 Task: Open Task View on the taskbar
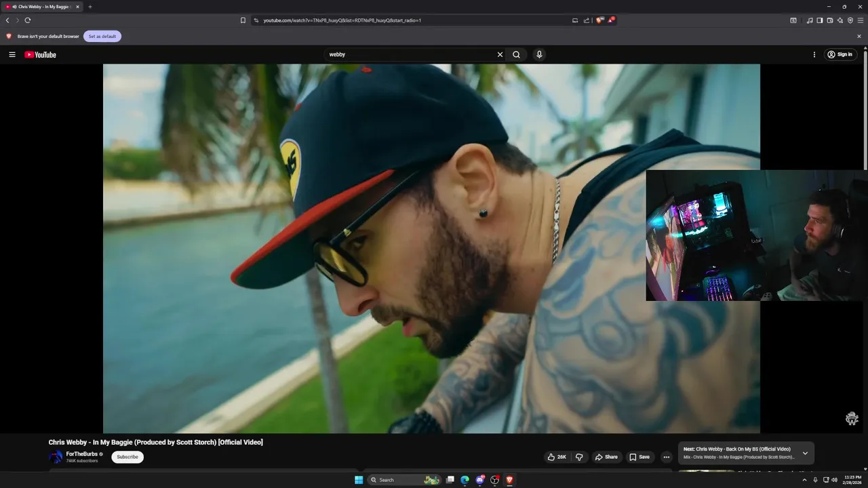coord(450,480)
